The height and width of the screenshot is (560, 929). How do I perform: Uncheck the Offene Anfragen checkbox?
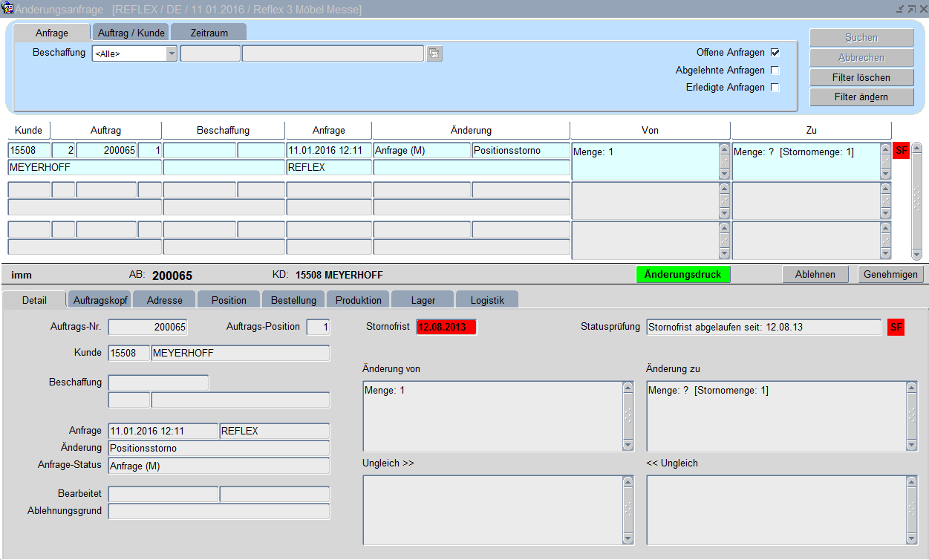pos(775,53)
